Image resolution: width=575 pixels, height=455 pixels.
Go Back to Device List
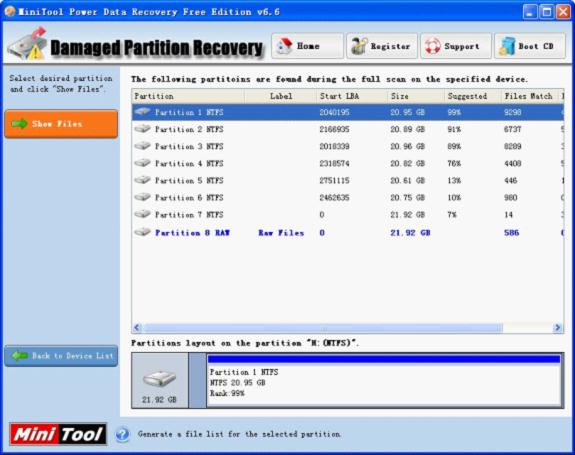(61, 356)
